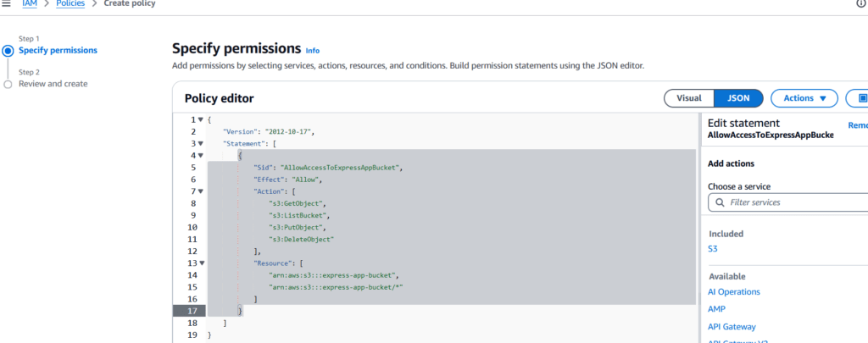
Task: Click the Sid AllowAccessToExpressAppBucket line
Action: click(328, 168)
